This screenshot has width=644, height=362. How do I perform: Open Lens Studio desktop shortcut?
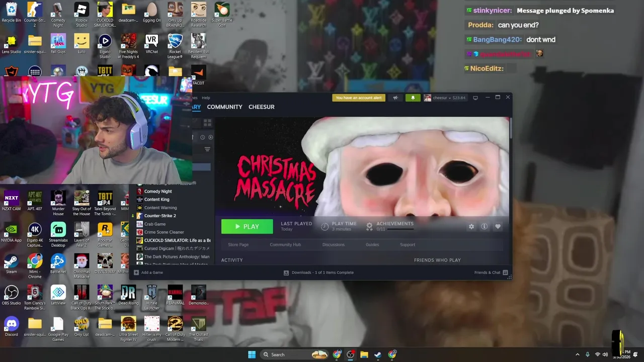tap(11, 44)
